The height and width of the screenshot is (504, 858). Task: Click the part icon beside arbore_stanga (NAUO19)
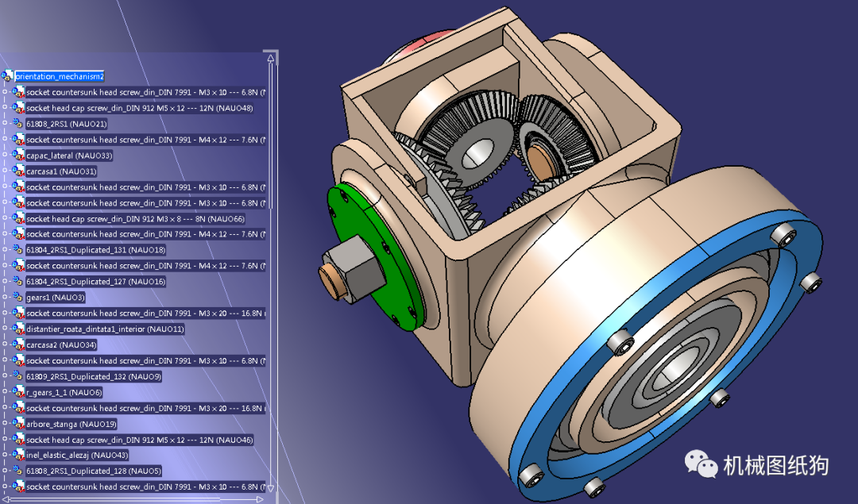pyautogui.click(x=18, y=424)
